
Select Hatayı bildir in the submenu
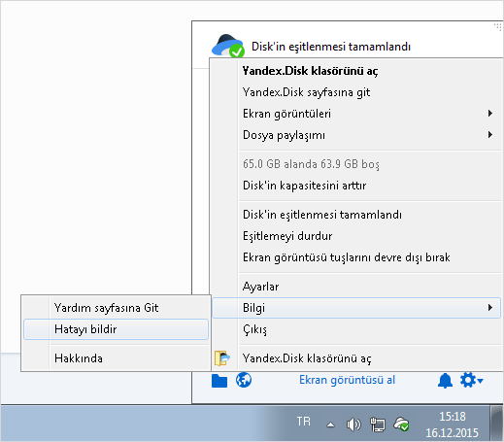[116, 329]
